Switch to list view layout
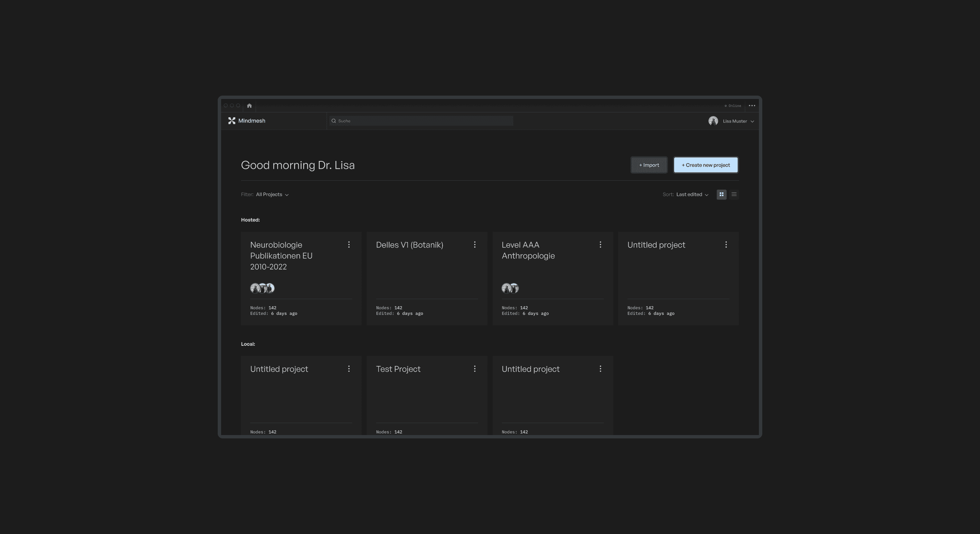The height and width of the screenshot is (534, 980). coord(734,194)
